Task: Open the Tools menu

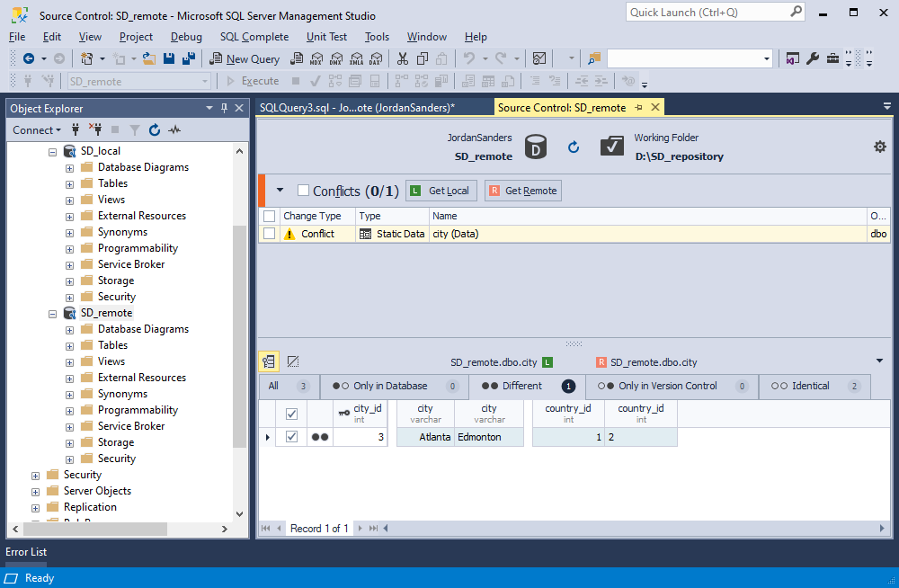Action: 377,37
